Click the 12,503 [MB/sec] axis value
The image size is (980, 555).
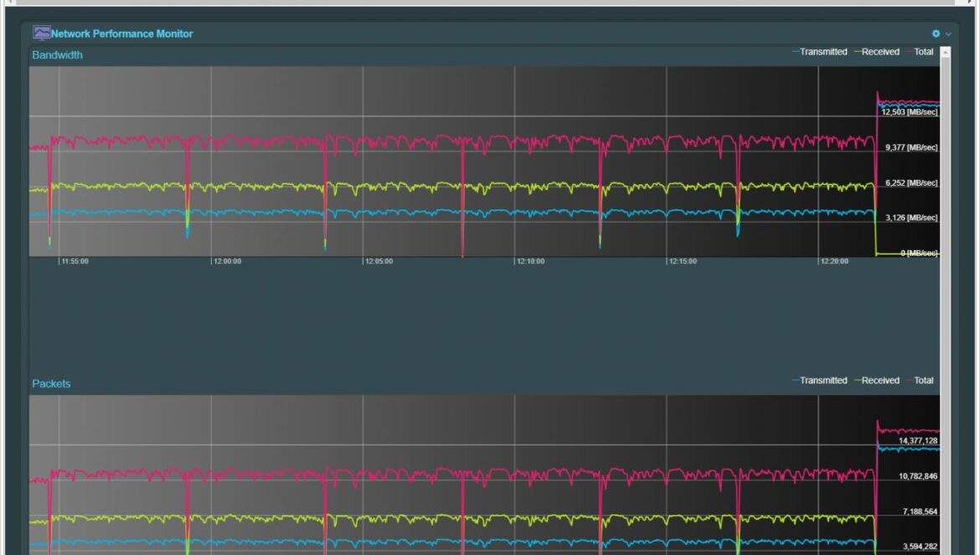tap(910, 112)
